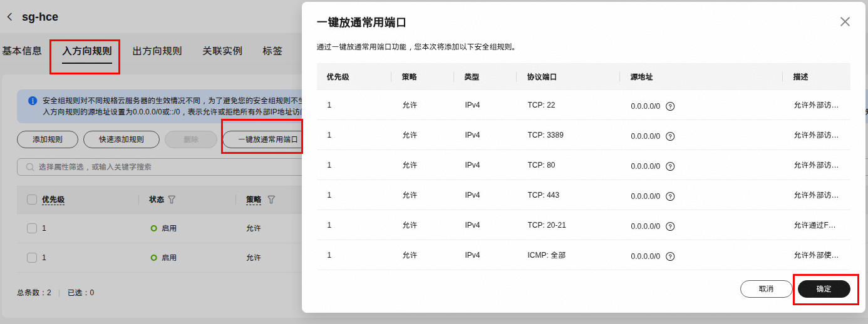Click the 允许通过F… description cell

[815, 225]
